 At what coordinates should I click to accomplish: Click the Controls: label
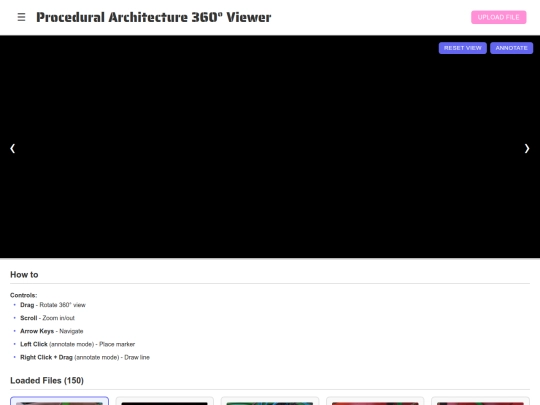click(23, 295)
